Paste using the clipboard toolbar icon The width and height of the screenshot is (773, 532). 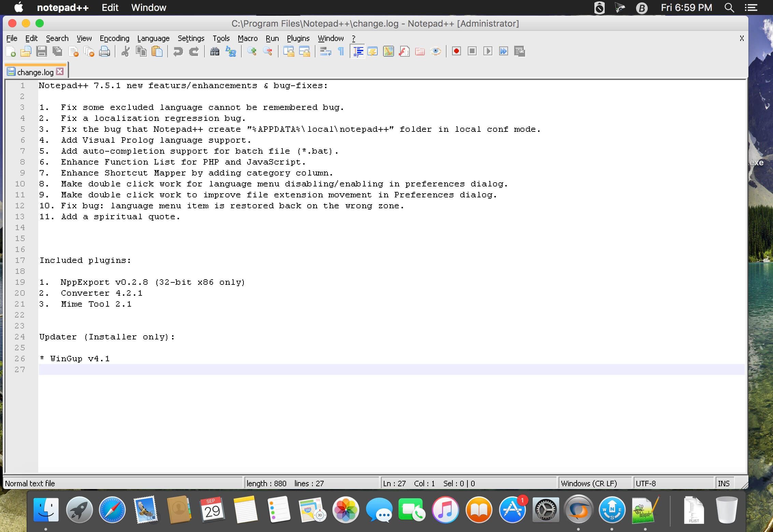[157, 52]
